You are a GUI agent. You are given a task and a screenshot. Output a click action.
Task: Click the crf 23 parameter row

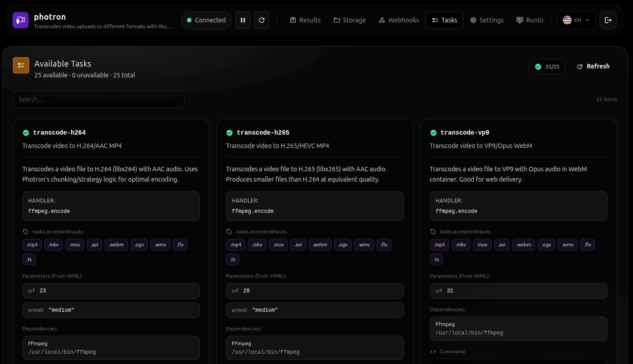click(111, 291)
